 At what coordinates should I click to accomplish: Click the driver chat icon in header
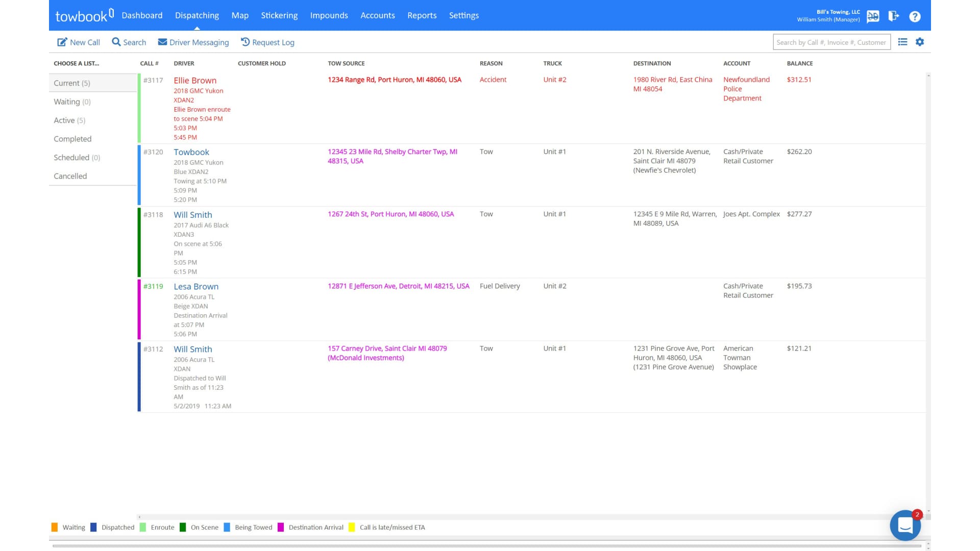click(x=873, y=16)
